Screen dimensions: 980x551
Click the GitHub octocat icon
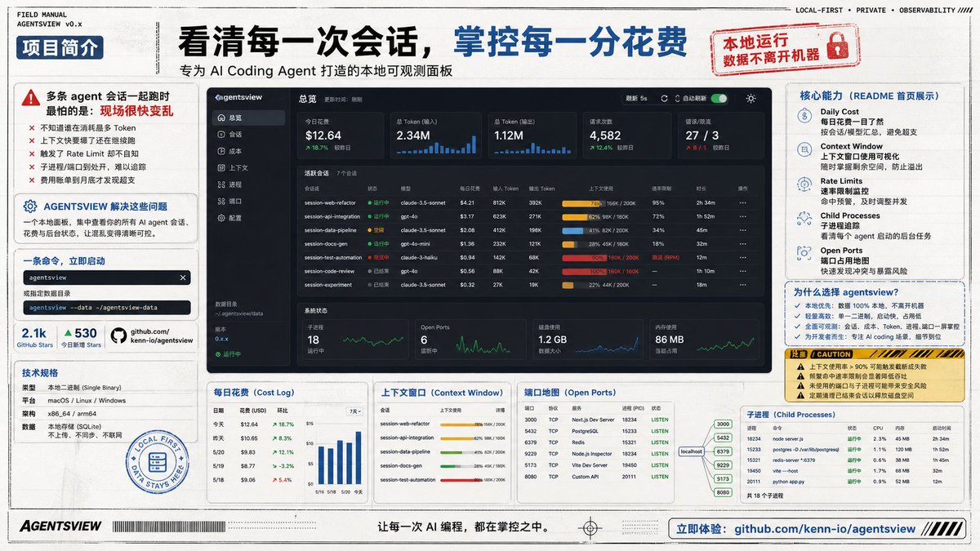click(x=118, y=336)
